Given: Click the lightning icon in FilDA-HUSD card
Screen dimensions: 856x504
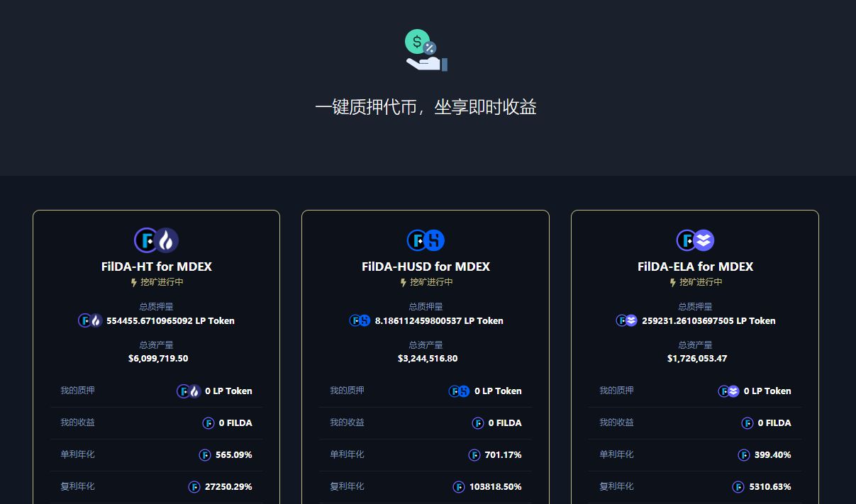Looking at the screenshot, I should [x=403, y=282].
